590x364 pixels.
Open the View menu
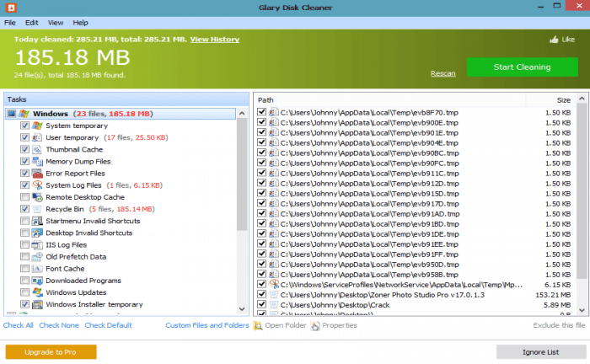[56, 22]
